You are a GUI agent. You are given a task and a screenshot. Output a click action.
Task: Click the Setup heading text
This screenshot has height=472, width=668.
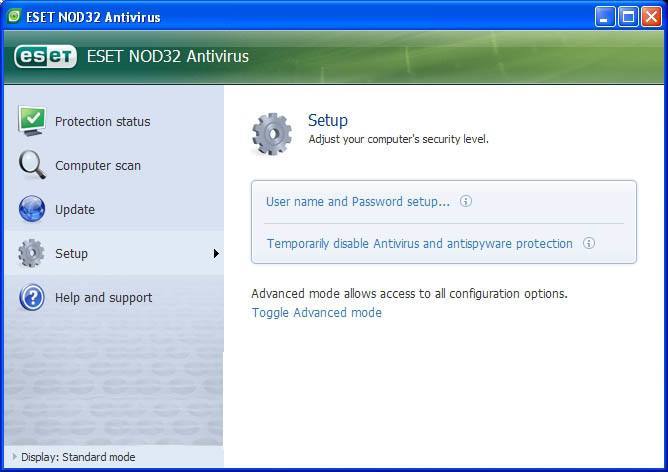[328, 120]
